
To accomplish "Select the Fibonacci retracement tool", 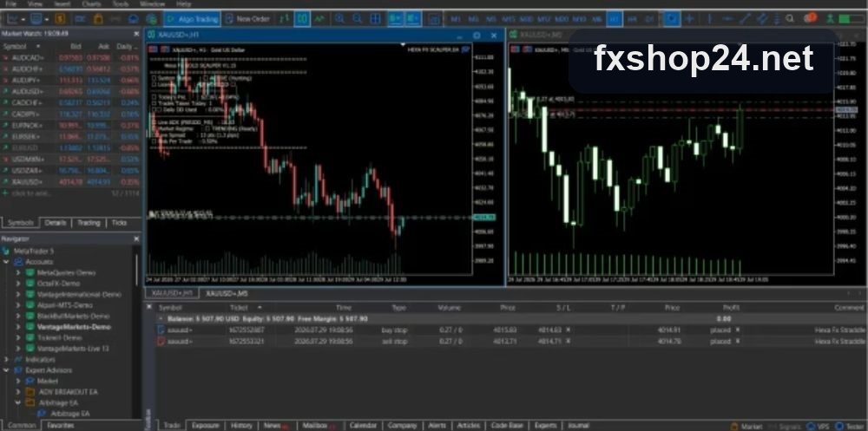I will point(776,19).
